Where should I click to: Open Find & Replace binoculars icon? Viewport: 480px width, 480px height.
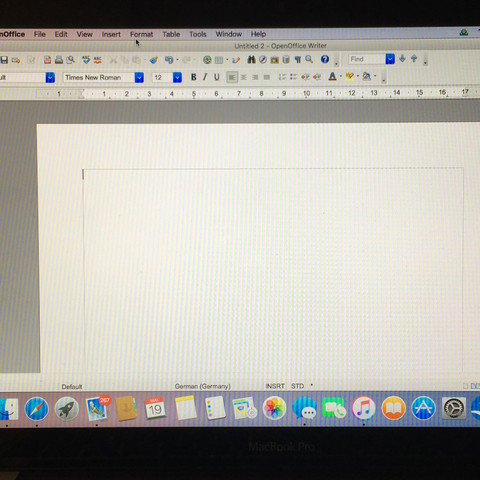[x=251, y=60]
